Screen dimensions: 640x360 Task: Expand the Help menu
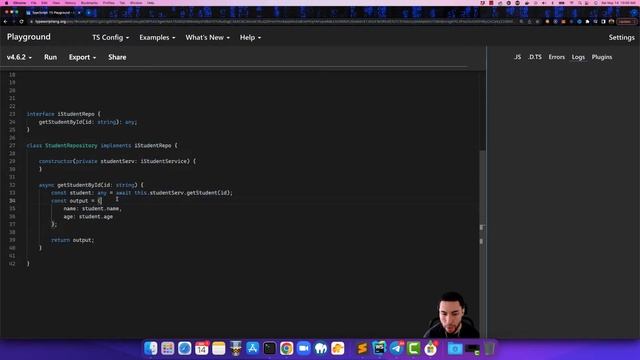tap(250, 38)
